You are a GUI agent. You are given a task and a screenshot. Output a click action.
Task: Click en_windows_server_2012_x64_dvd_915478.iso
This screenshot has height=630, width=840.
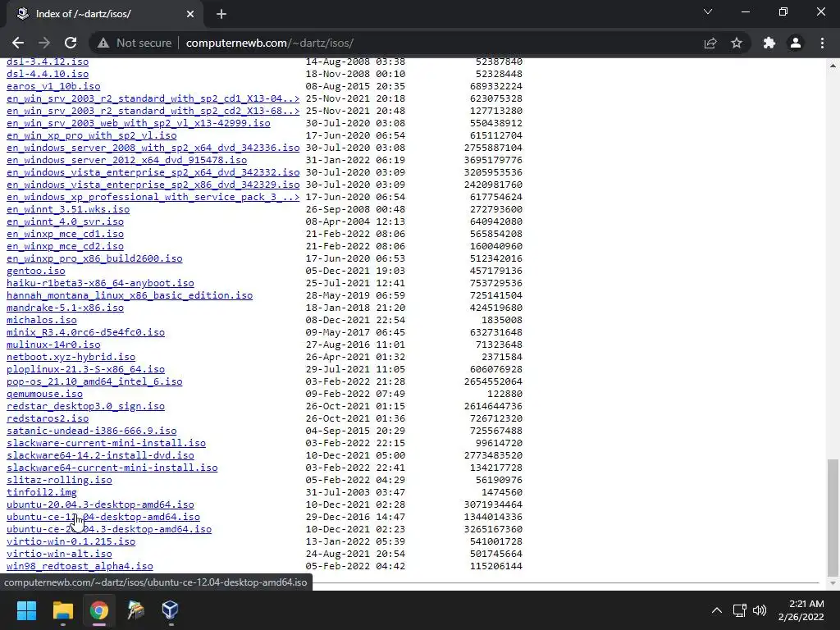pyautogui.click(x=127, y=160)
